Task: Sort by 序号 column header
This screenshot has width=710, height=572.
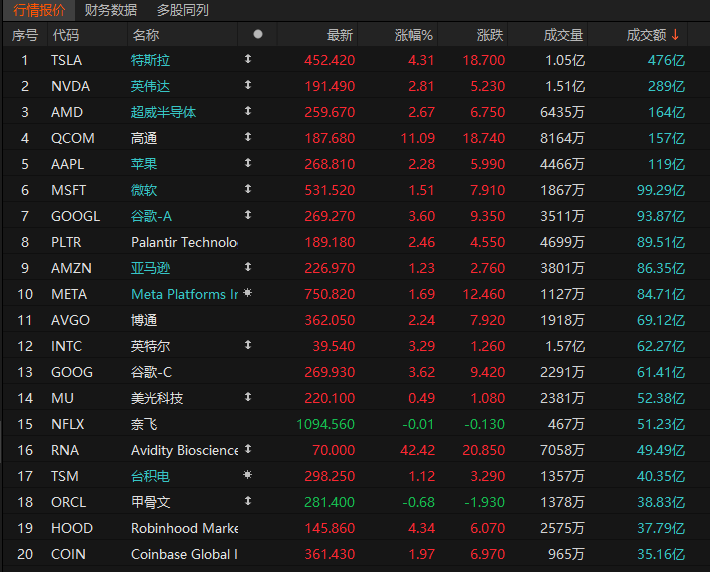Action: click(25, 35)
